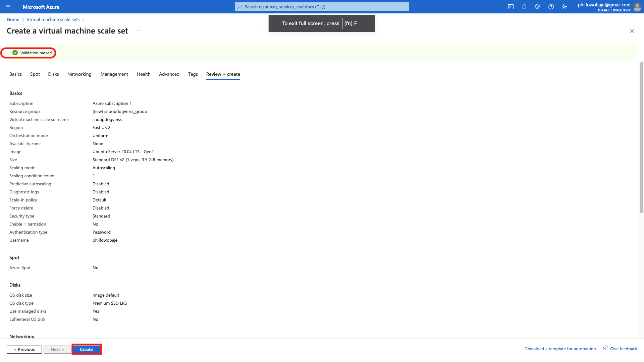Screen dimensions: 644x362
Task: Open the help question mark icon
Action: (x=551, y=7)
